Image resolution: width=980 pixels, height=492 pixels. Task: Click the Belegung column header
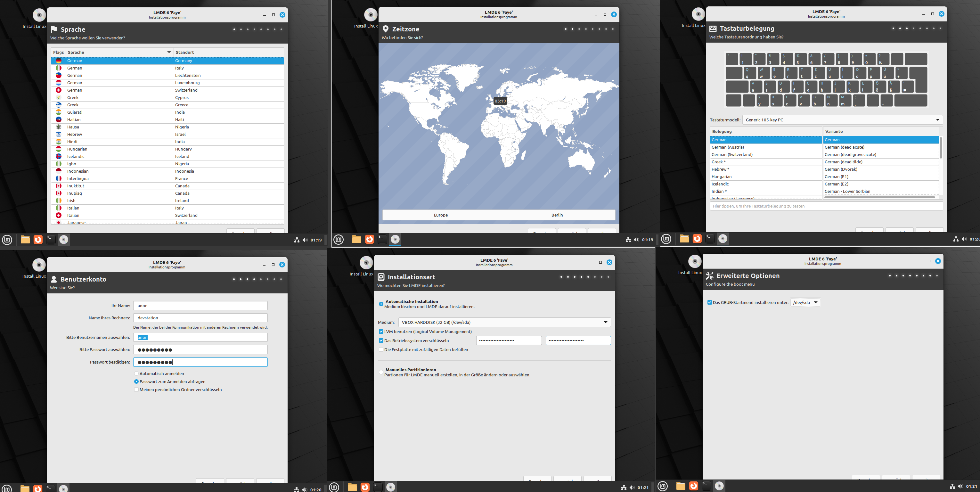[x=766, y=131]
